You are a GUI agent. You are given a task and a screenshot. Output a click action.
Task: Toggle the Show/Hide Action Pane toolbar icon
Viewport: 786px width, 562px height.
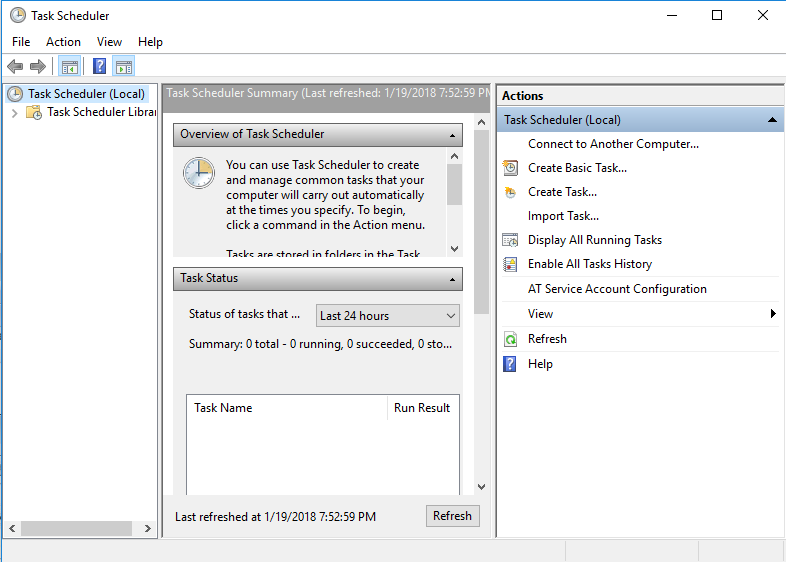[x=124, y=67]
